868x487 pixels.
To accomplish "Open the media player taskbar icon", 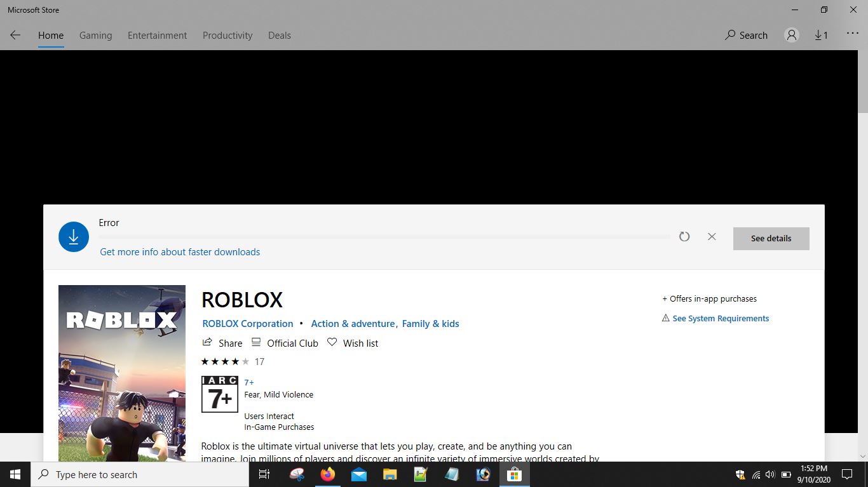I will click(483, 474).
